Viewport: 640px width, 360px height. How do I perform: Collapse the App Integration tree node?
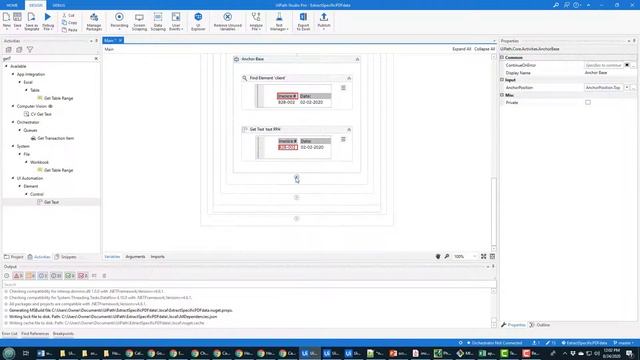coord(13,74)
